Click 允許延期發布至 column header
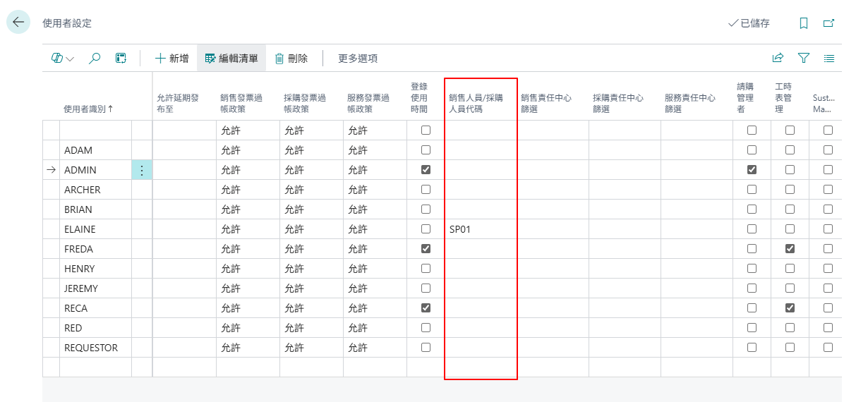 click(178, 104)
